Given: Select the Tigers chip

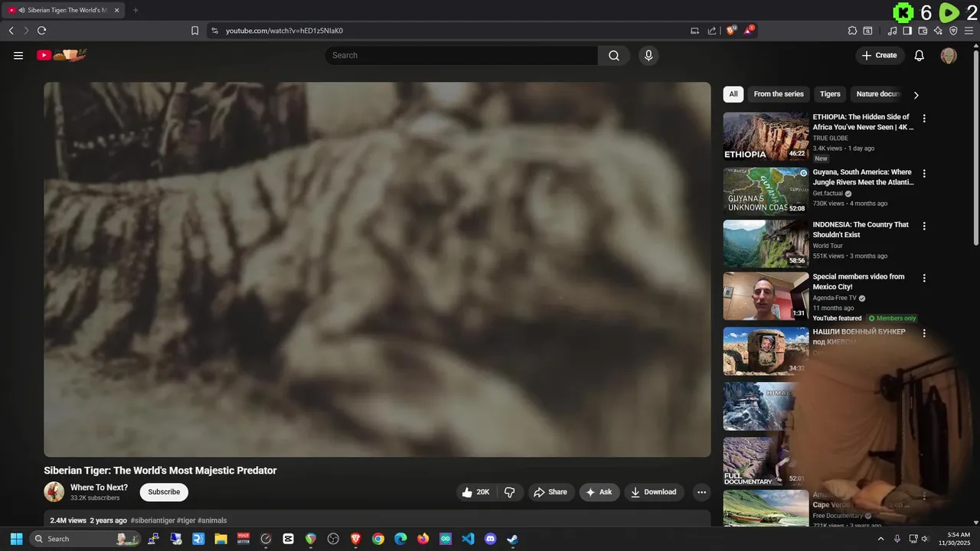Looking at the screenshot, I should click(830, 94).
